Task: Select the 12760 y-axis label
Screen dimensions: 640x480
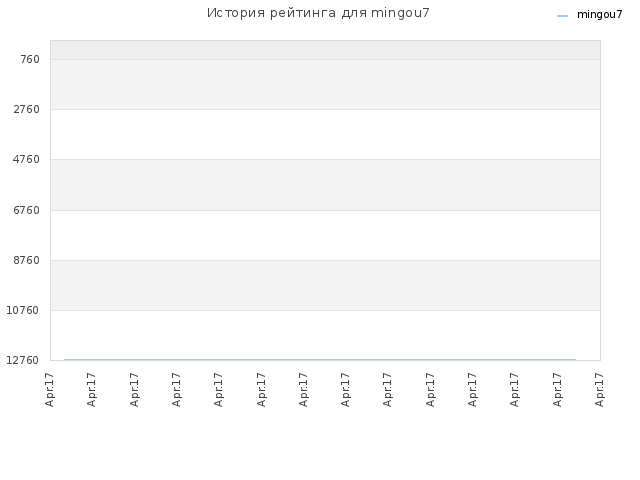Action: tap(23, 360)
